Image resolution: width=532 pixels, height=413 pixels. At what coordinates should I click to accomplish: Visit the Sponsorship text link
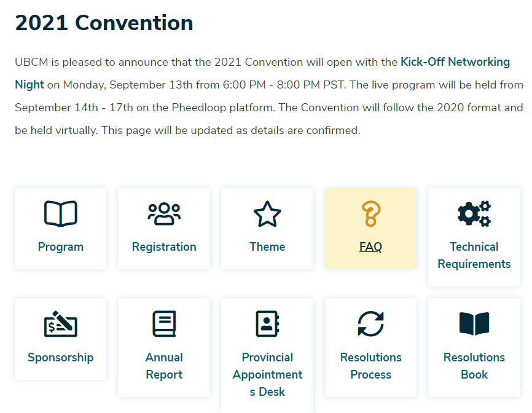coord(61,357)
